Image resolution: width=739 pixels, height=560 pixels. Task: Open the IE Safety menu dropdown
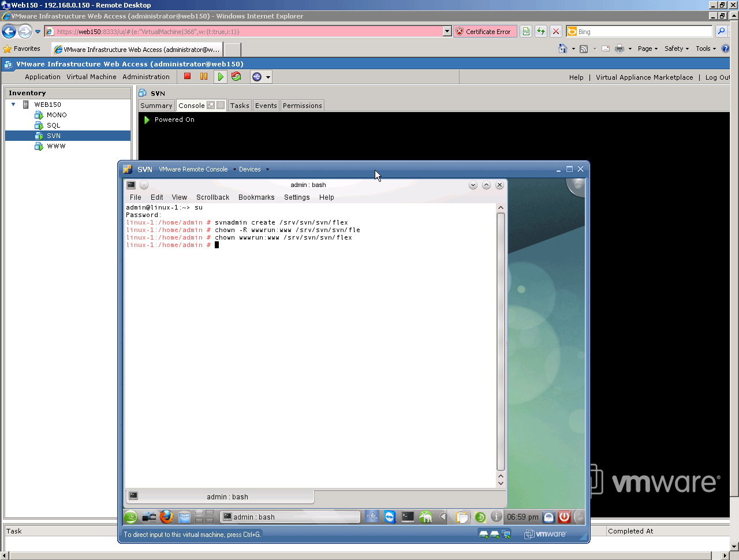click(677, 48)
